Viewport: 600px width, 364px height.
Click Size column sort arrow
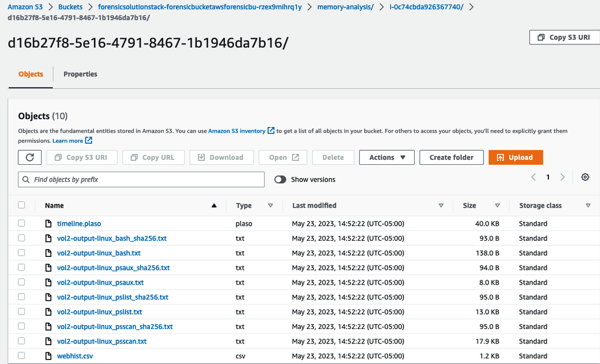(497, 206)
